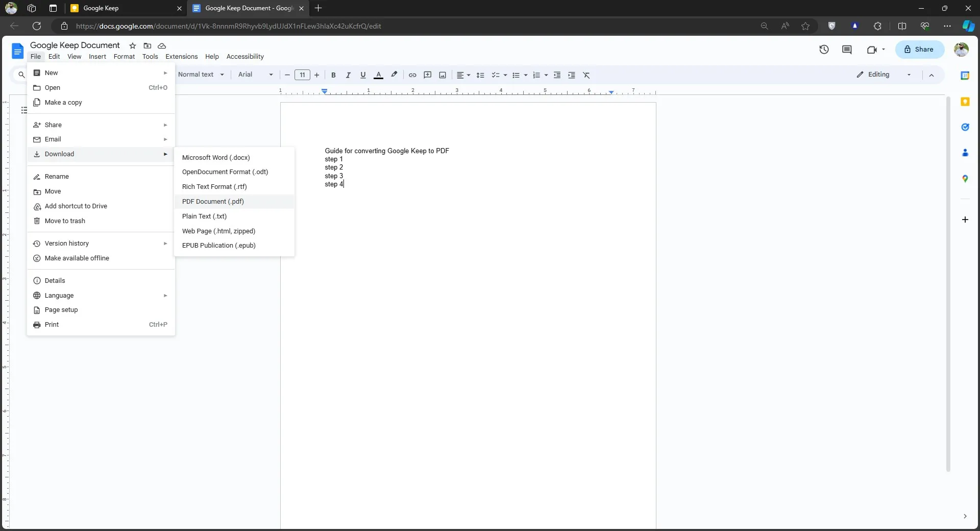
Task: Insert a link from the toolbar
Action: (412, 75)
